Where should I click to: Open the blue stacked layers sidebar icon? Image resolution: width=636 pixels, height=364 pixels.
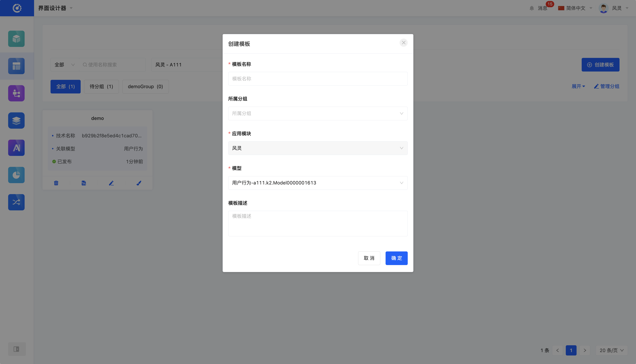[16, 121]
